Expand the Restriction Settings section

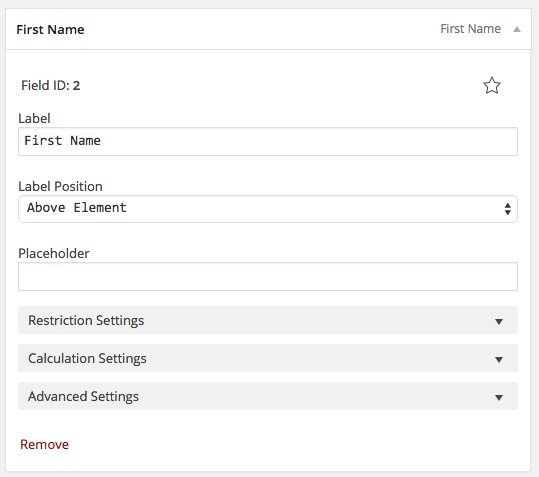[x=268, y=320]
